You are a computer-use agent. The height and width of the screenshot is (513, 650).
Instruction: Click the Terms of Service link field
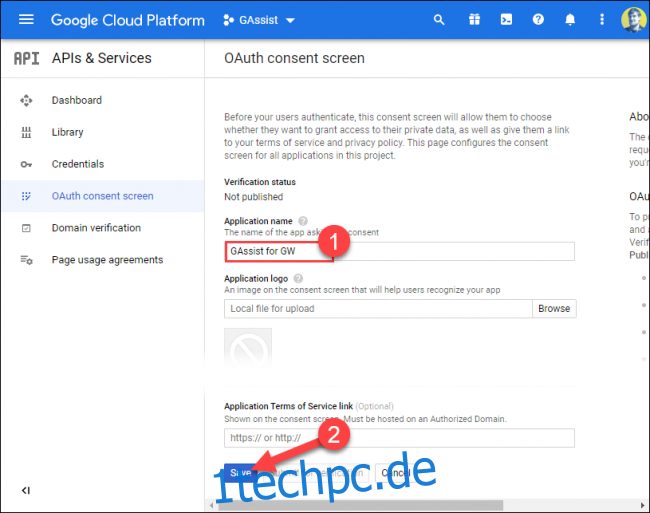coord(400,438)
